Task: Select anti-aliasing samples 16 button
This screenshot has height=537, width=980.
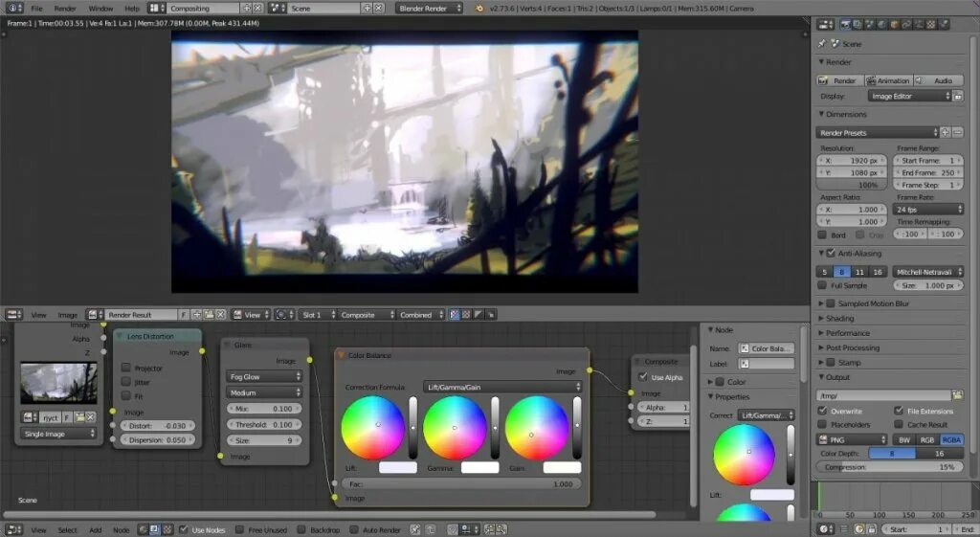Action: pyautogui.click(x=878, y=272)
